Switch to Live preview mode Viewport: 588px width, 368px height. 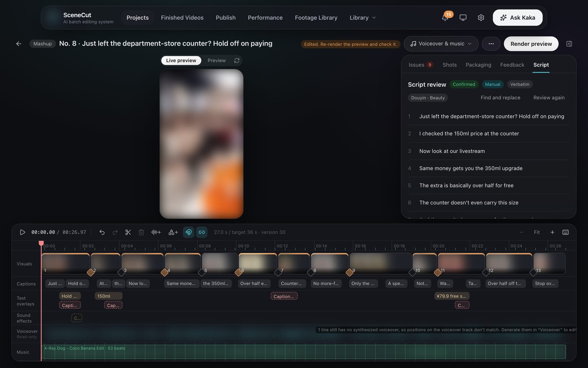click(x=181, y=61)
